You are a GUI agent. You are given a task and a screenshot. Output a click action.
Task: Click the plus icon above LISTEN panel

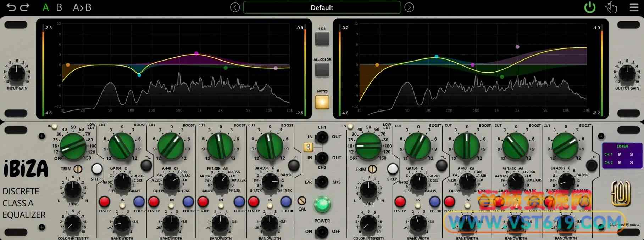coord(601,136)
